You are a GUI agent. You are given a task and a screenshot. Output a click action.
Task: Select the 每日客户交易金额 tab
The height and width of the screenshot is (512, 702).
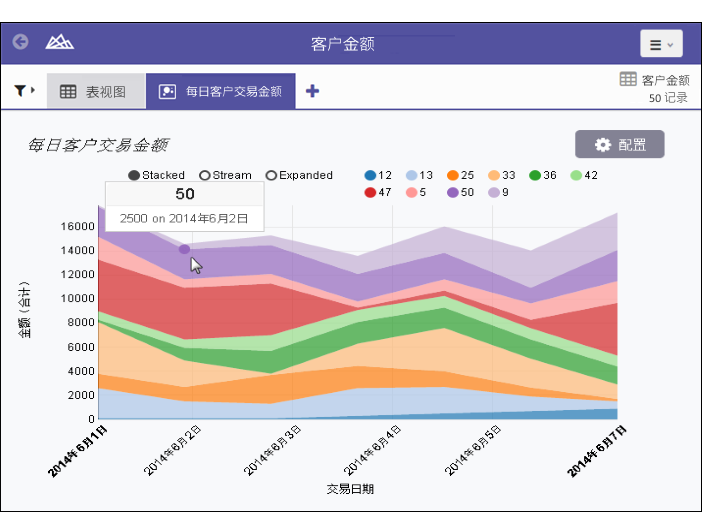coord(221,91)
